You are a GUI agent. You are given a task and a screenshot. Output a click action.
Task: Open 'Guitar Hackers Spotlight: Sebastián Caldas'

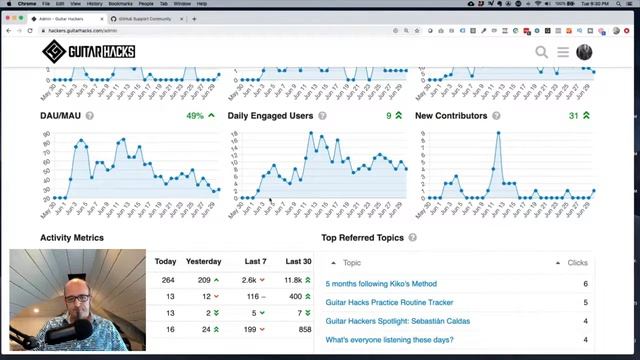[x=398, y=321]
